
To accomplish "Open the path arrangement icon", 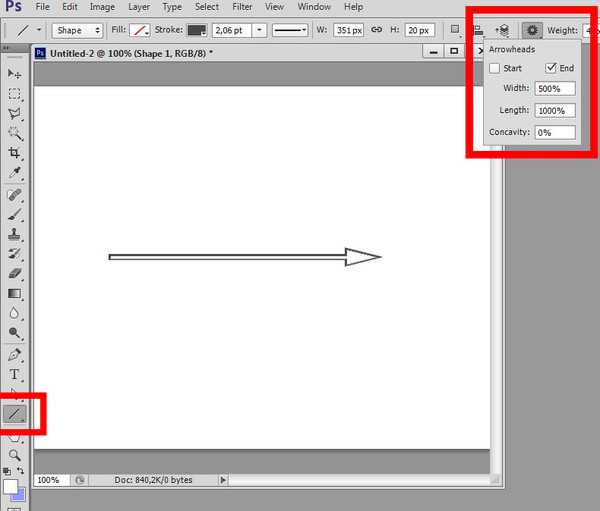I will point(502,30).
